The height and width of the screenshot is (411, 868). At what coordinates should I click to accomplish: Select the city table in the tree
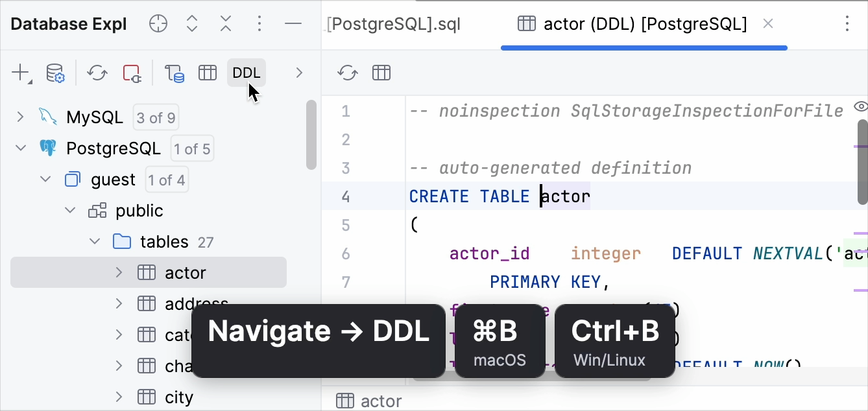(x=179, y=397)
